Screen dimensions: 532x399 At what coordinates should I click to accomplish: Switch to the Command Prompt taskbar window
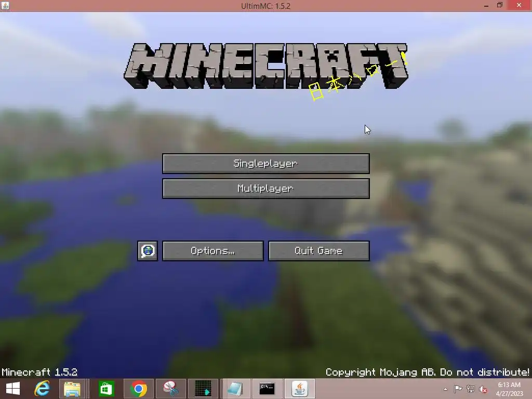[x=267, y=389]
